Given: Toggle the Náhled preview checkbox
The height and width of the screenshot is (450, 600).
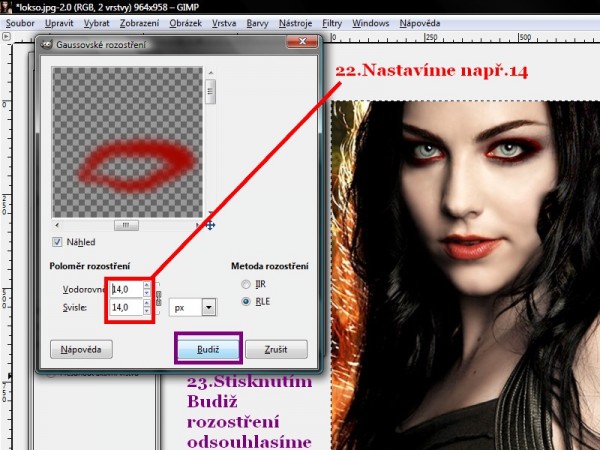Looking at the screenshot, I should (x=57, y=242).
